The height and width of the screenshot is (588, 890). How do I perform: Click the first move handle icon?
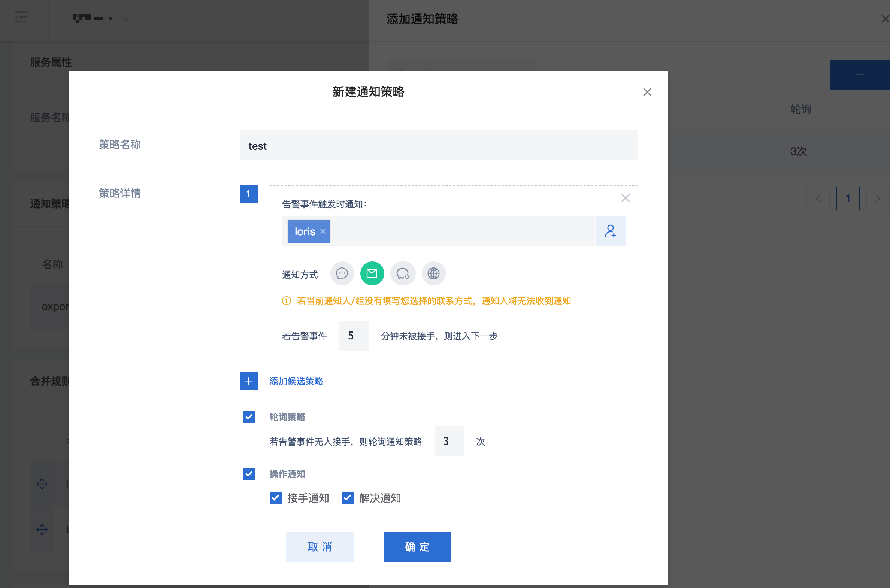(x=42, y=484)
